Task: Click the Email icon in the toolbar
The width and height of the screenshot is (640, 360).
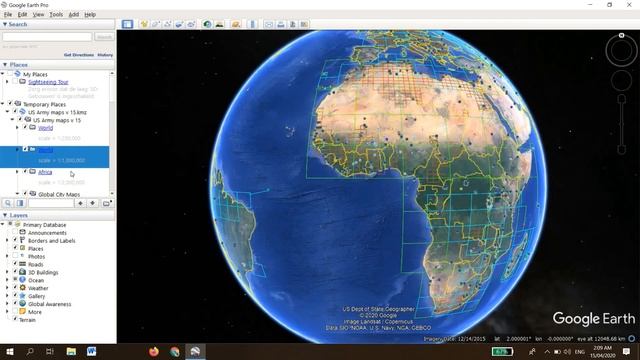Action: pyautogui.click(x=269, y=24)
